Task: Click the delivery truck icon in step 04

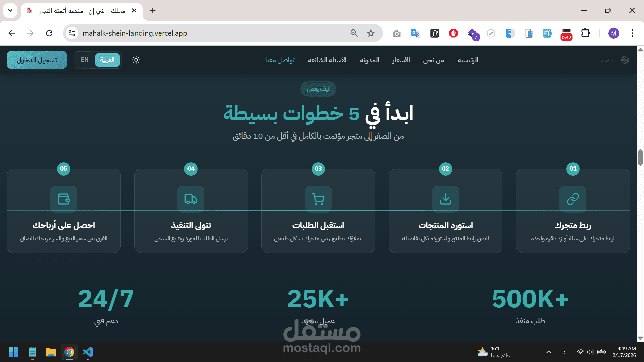Action: (191, 199)
